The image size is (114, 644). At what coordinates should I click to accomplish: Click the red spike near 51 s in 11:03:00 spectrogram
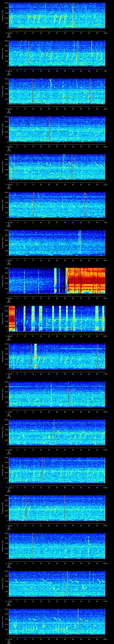coord(90,91)
